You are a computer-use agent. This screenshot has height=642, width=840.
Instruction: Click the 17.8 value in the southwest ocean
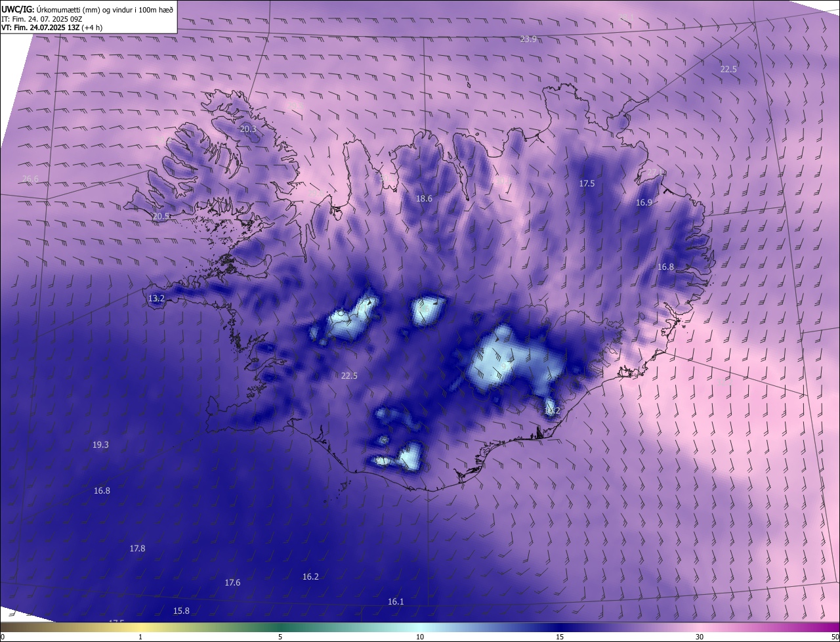point(137,549)
